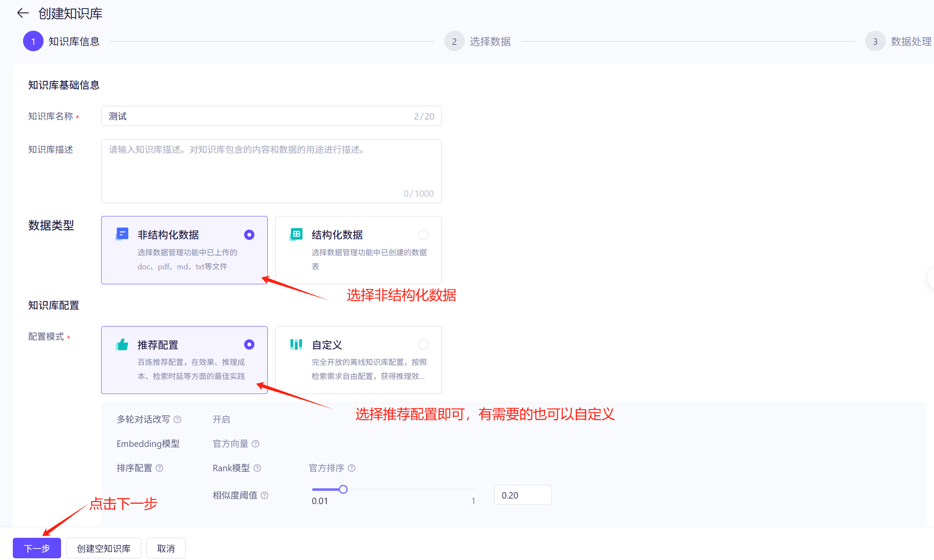Select the 结构化数据 radio button
The image size is (934, 560).
click(x=423, y=235)
